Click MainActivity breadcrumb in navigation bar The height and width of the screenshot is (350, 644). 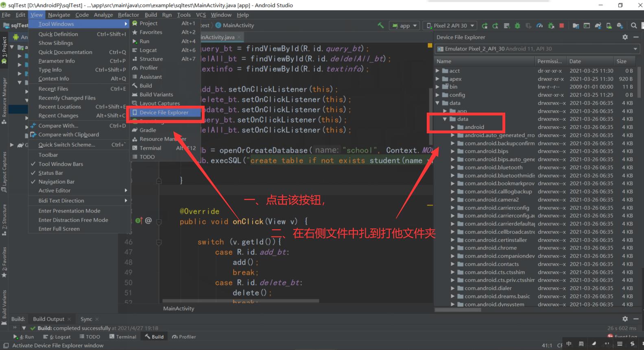click(x=235, y=26)
